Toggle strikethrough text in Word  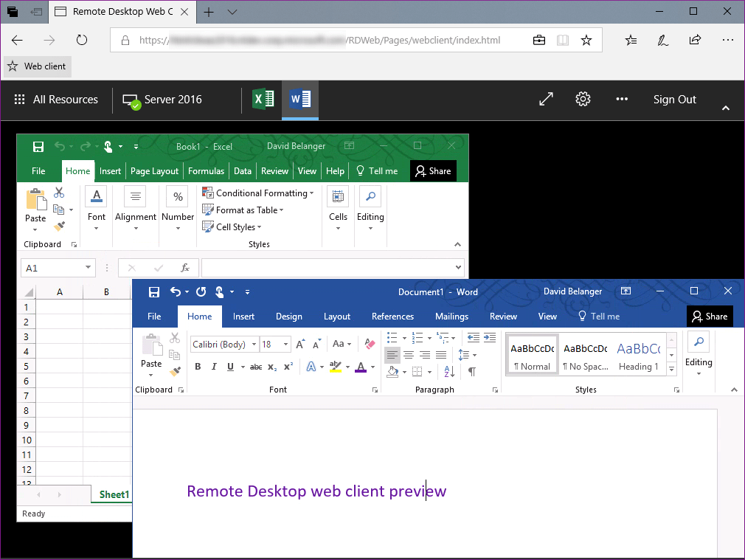pyautogui.click(x=256, y=367)
